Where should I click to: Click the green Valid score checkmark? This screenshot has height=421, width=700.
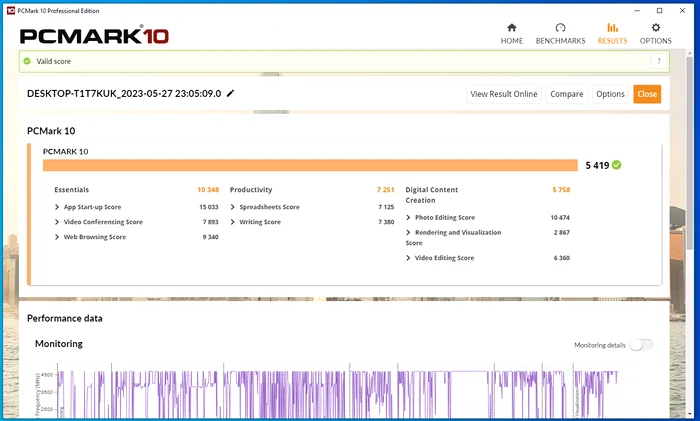pyautogui.click(x=27, y=61)
